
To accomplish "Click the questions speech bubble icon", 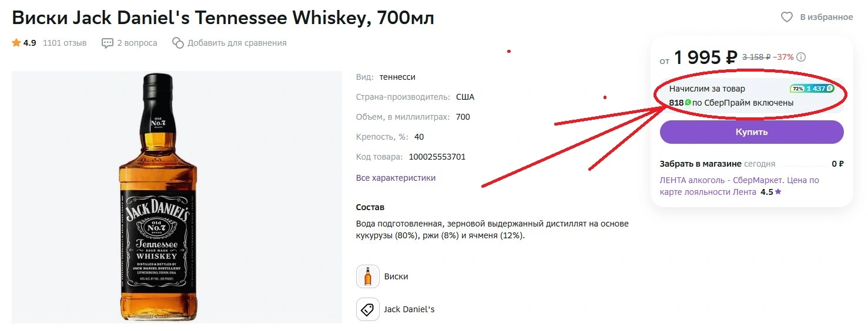I will coord(108,43).
